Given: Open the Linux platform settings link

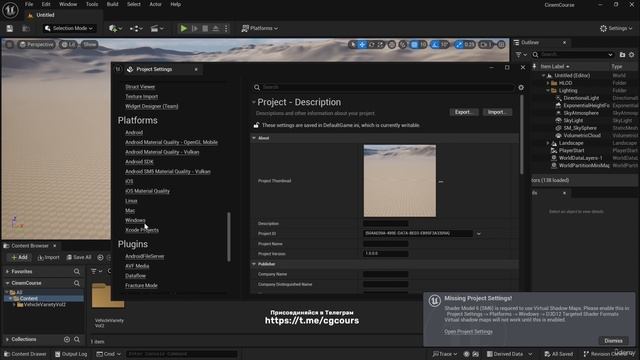Looking at the screenshot, I should point(131,201).
